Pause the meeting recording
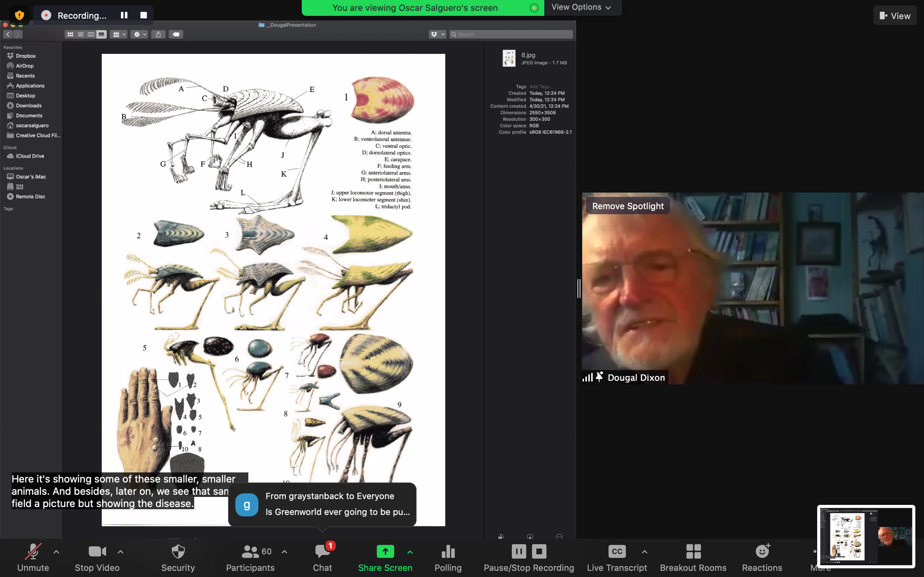The height and width of the screenshot is (577, 924). [518, 551]
